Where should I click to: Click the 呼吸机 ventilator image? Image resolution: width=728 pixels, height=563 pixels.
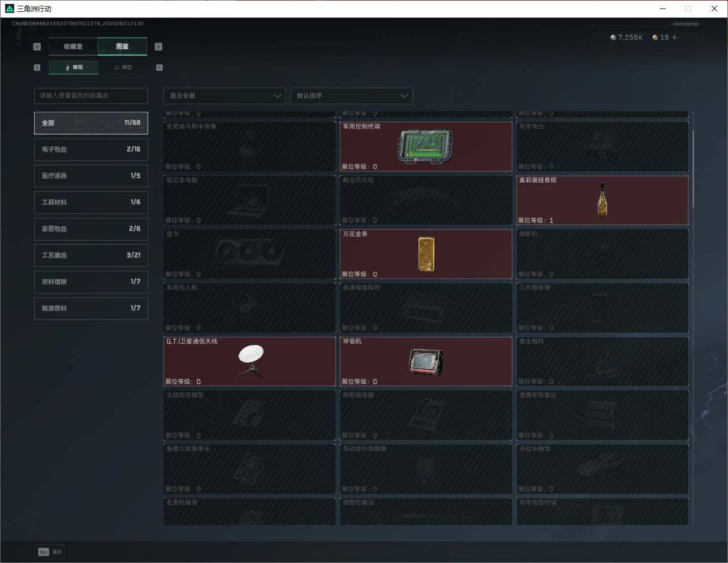point(426,362)
